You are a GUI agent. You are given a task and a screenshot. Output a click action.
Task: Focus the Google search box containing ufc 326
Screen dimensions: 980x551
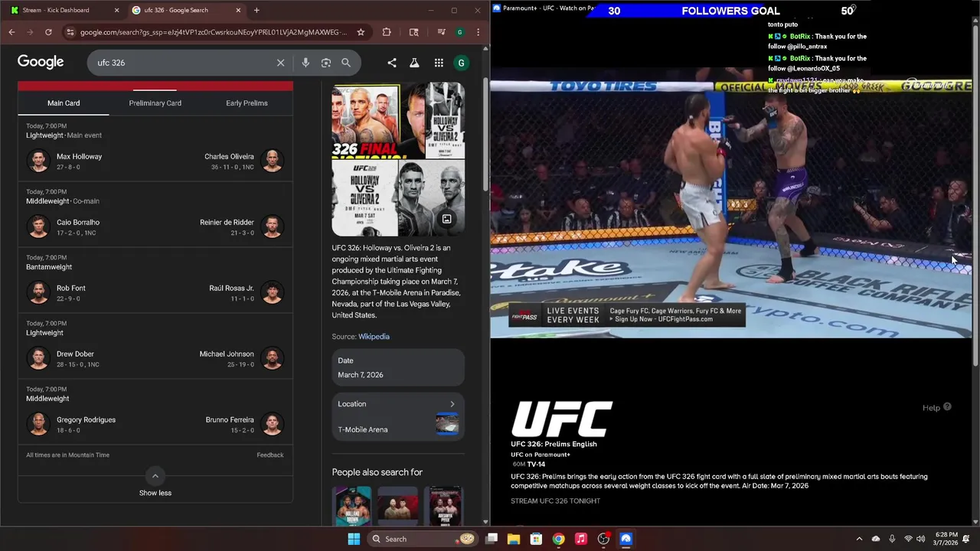point(184,63)
